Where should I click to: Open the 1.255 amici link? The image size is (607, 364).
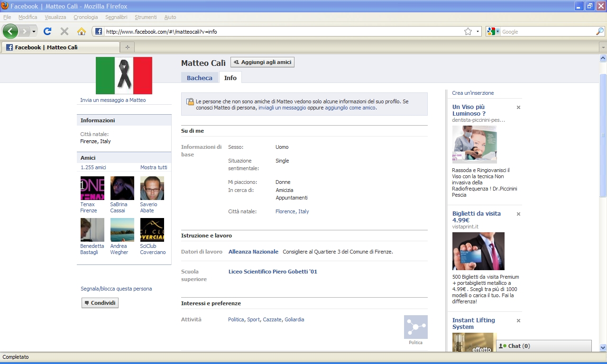click(x=93, y=167)
